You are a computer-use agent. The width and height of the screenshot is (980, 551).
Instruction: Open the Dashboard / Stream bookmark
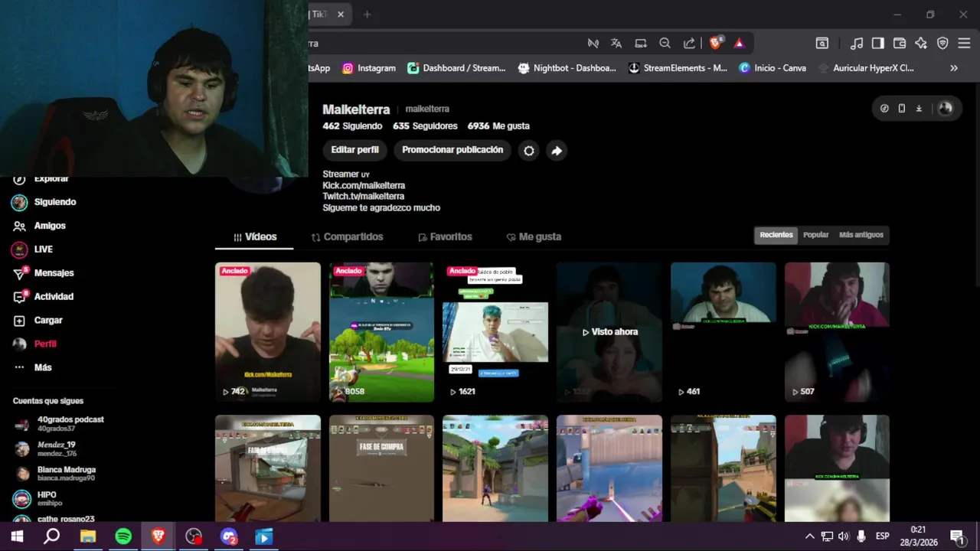click(x=456, y=68)
